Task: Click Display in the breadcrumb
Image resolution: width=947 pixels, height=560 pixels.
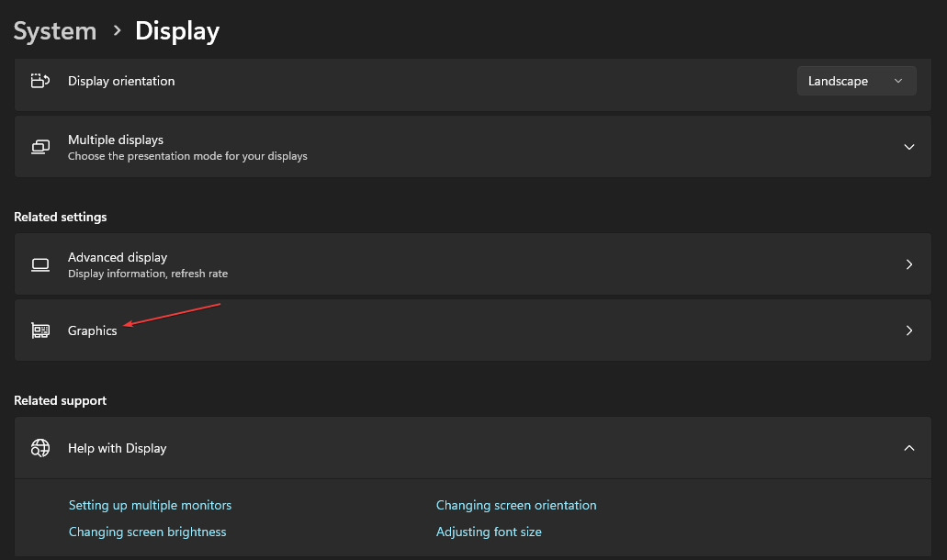Action: tap(176, 30)
